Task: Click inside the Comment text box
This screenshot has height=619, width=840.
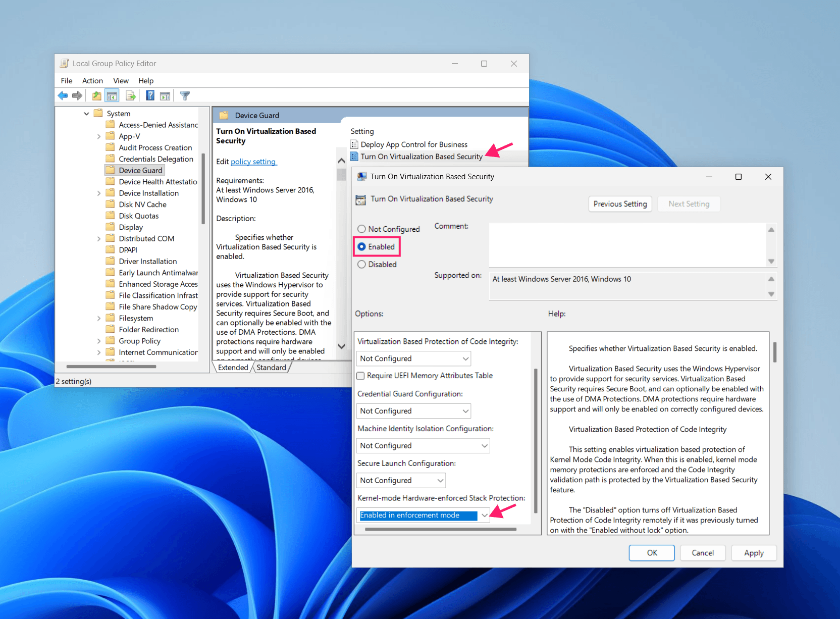Action: (627, 245)
